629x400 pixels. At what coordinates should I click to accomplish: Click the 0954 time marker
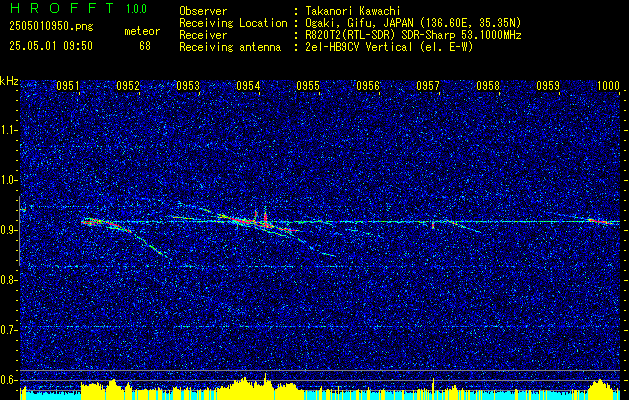click(248, 86)
